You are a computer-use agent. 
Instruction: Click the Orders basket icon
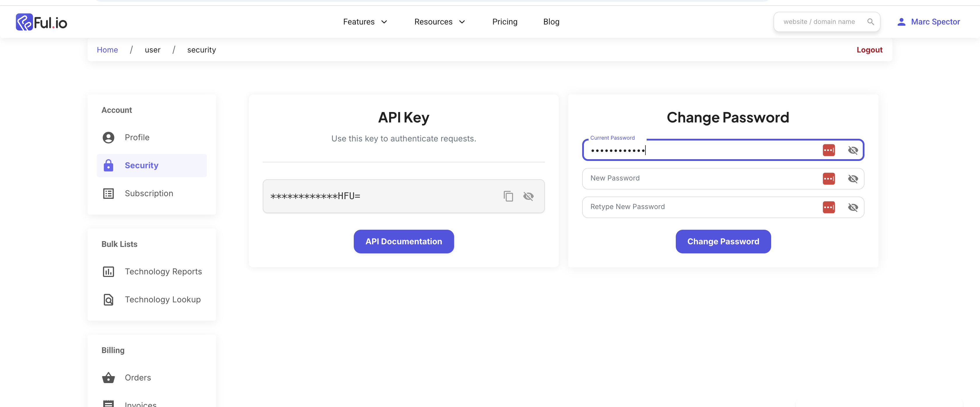[108, 378]
